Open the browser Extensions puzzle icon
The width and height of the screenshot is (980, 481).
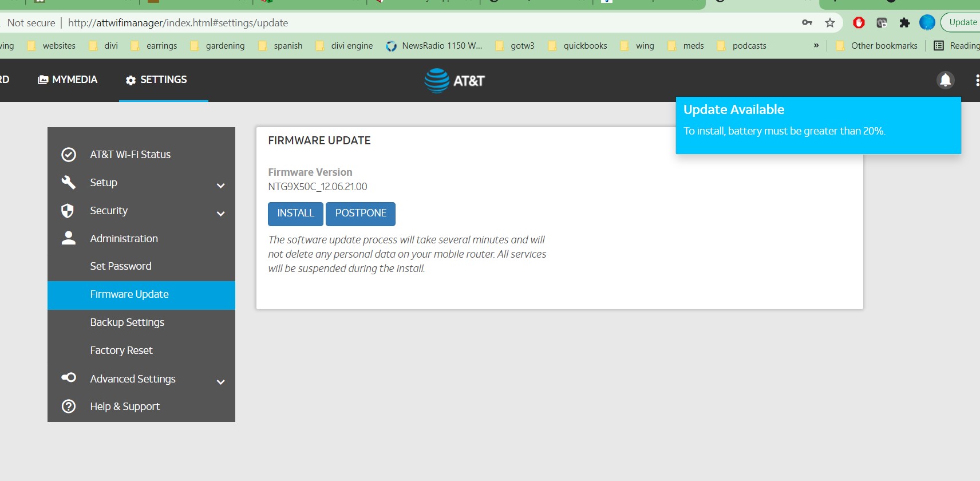[904, 22]
